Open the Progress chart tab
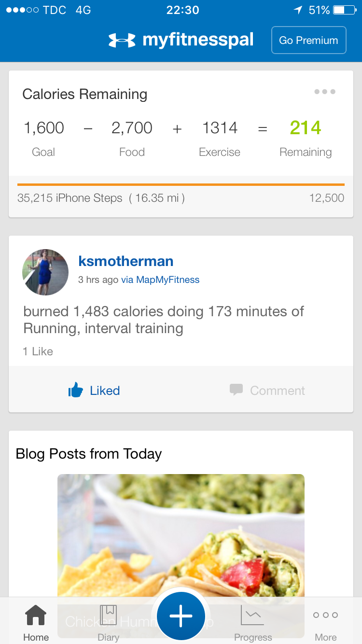 [253, 623]
